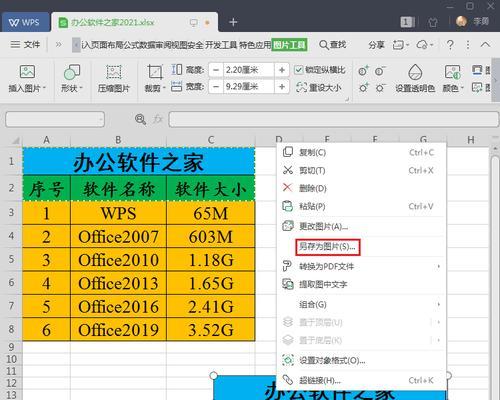500x400 pixels.
Task: Click the Compress Picture (压缩图片) icon
Action: [x=114, y=72]
